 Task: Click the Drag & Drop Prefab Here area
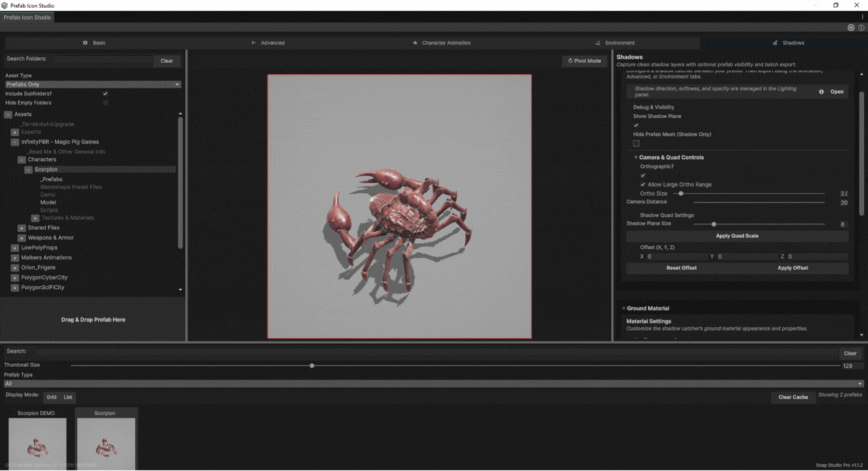[x=93, y=320]
